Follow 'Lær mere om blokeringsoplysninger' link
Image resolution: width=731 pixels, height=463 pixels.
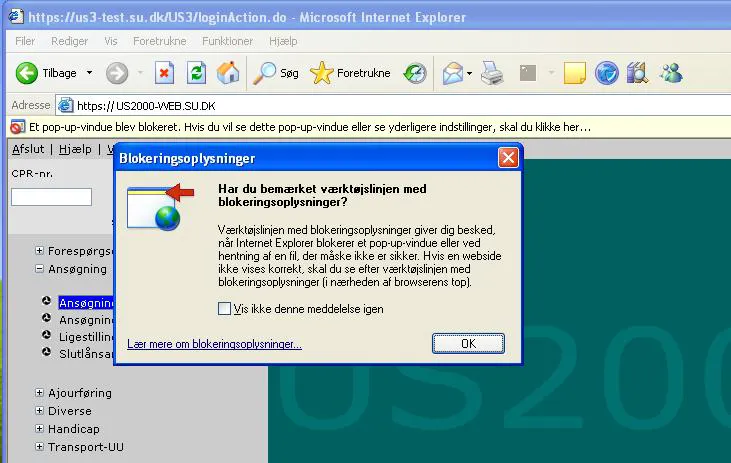tap(214, 344)
